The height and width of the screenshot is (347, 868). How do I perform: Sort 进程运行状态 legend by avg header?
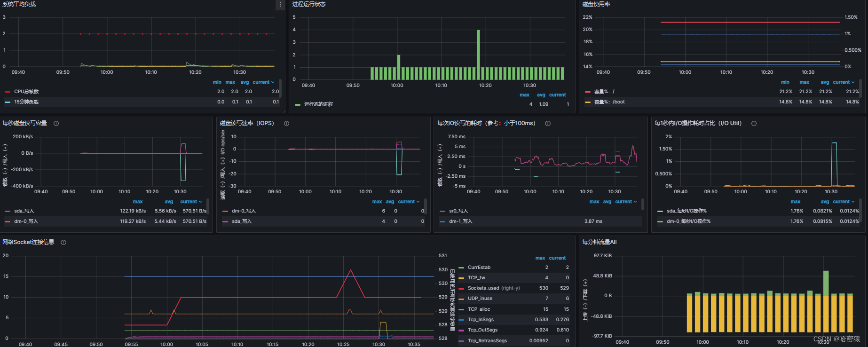(541, 95)
